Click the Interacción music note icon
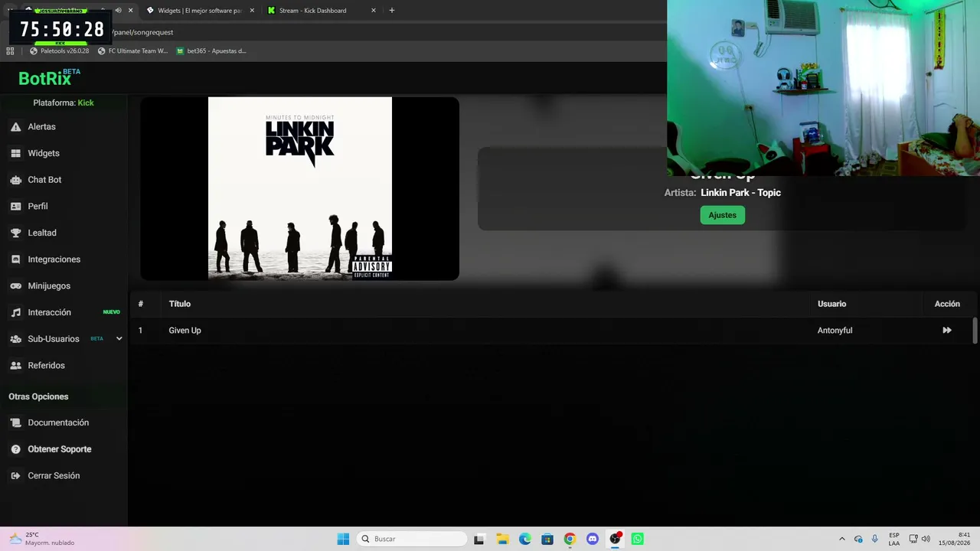Image resolution: width=980 pixels, height=551 pixels. tap(15, 312)
